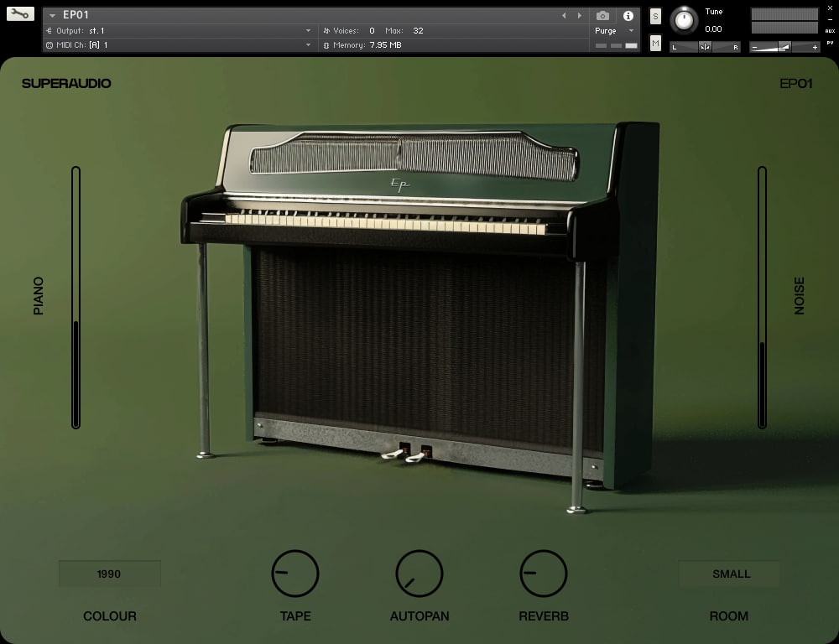Click the TAPE knob

point(295,574)
